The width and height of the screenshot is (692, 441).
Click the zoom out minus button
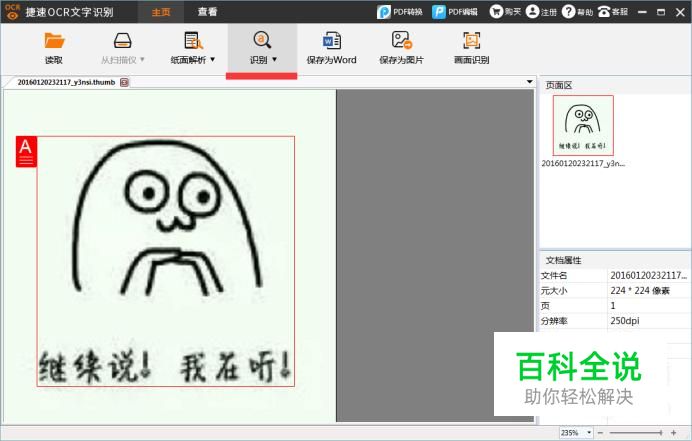click(x=600, y=433)
